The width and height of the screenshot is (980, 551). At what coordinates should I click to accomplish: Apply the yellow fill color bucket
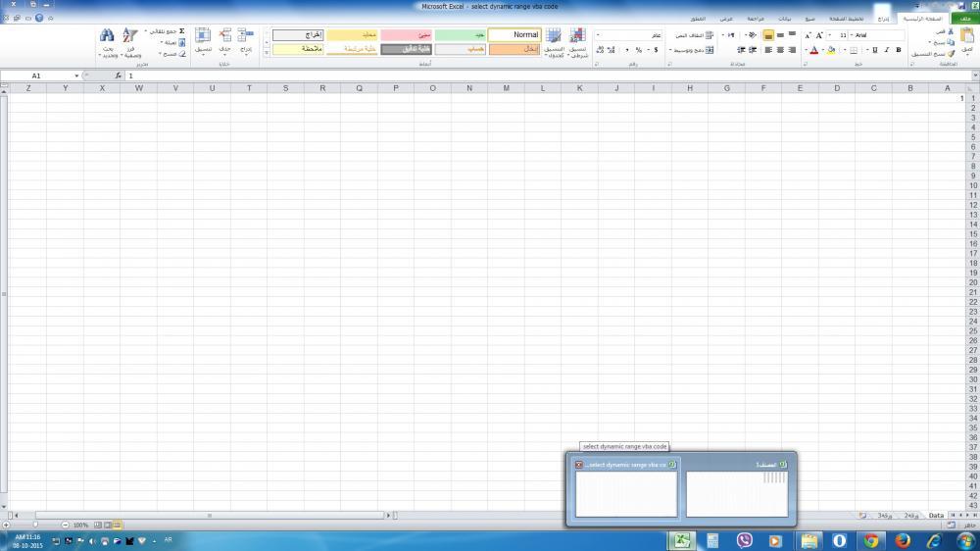tap(831, 50)
